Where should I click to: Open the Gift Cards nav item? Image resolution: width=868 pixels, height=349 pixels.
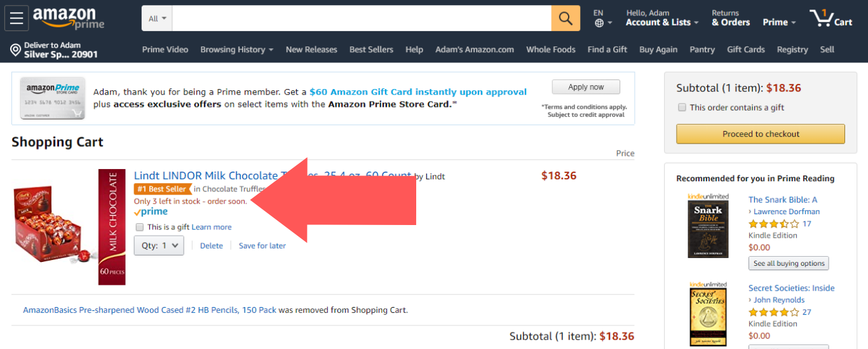tap(745, 50)
